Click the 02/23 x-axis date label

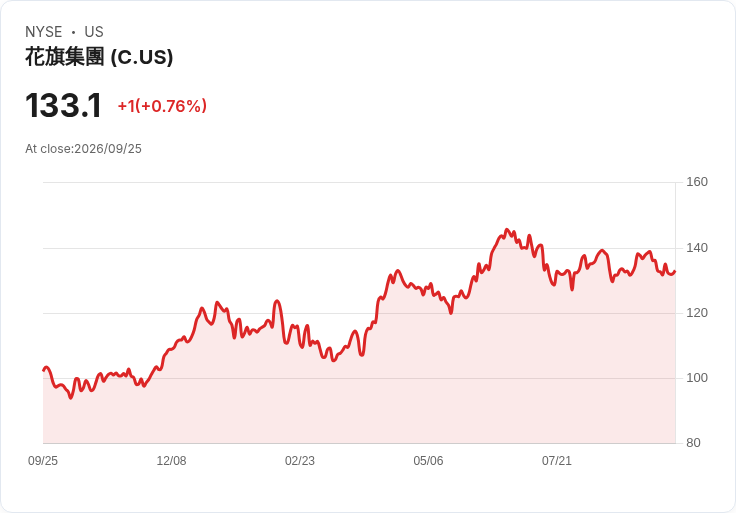pyautogui.click(x=300, y=461)
